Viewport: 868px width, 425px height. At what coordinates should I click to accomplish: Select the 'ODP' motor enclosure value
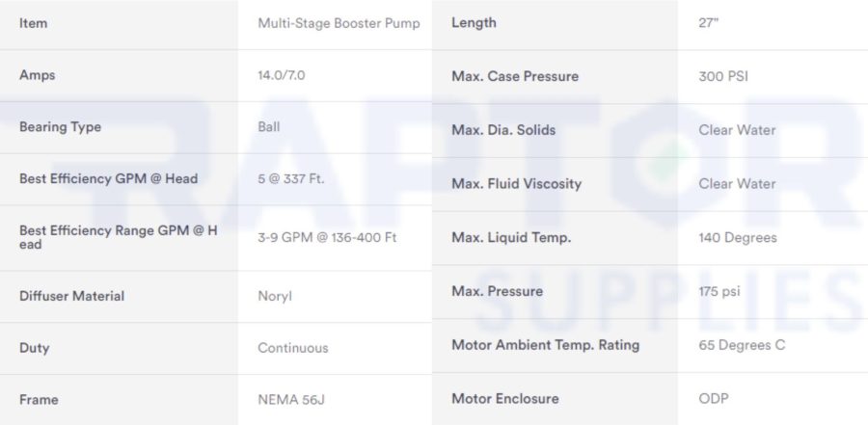point(714,398)
